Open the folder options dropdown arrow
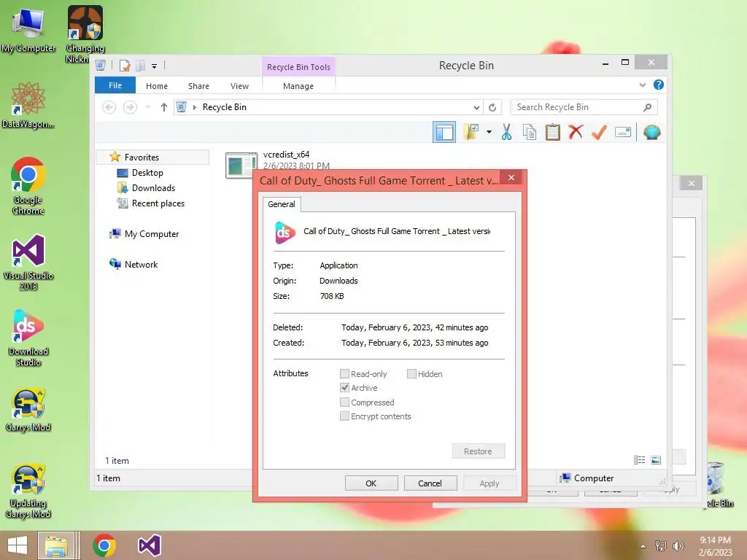Screen dimensions: 747x560 pos(489,132)
